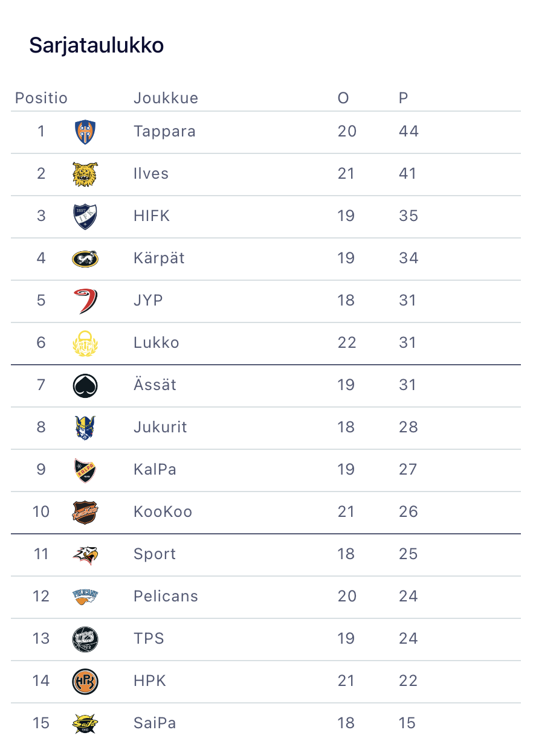533x756 pixels.
Task: Click the Tappara team logo
Action: pyautogui.click(x=85, y=132)
